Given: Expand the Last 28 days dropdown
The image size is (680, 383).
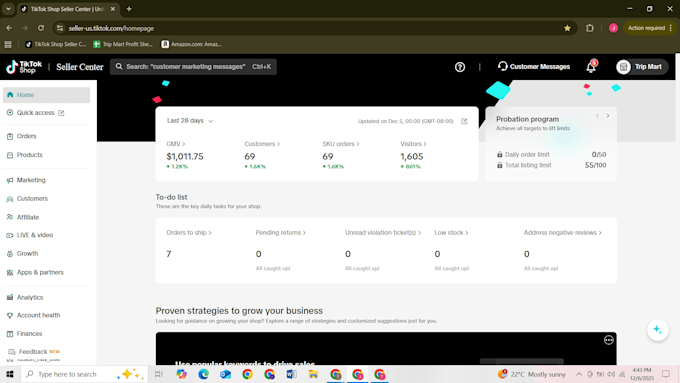Looking at the screenshot, I should click(x=190, y=121).
